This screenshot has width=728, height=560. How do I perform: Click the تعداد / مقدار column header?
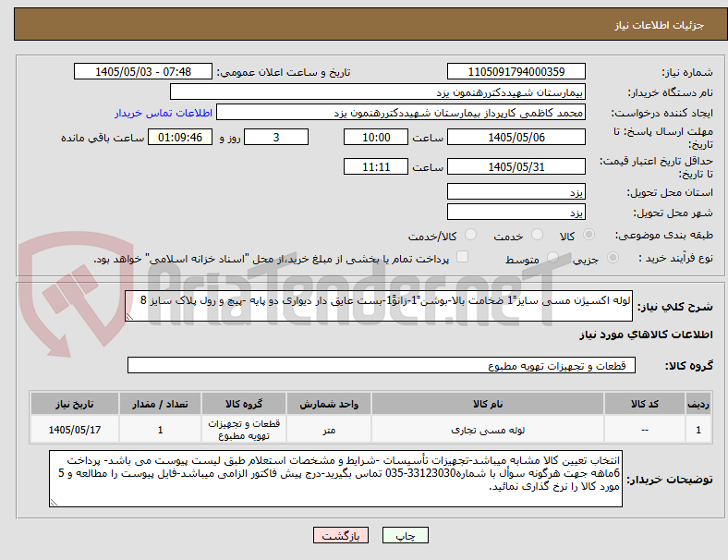160,404
